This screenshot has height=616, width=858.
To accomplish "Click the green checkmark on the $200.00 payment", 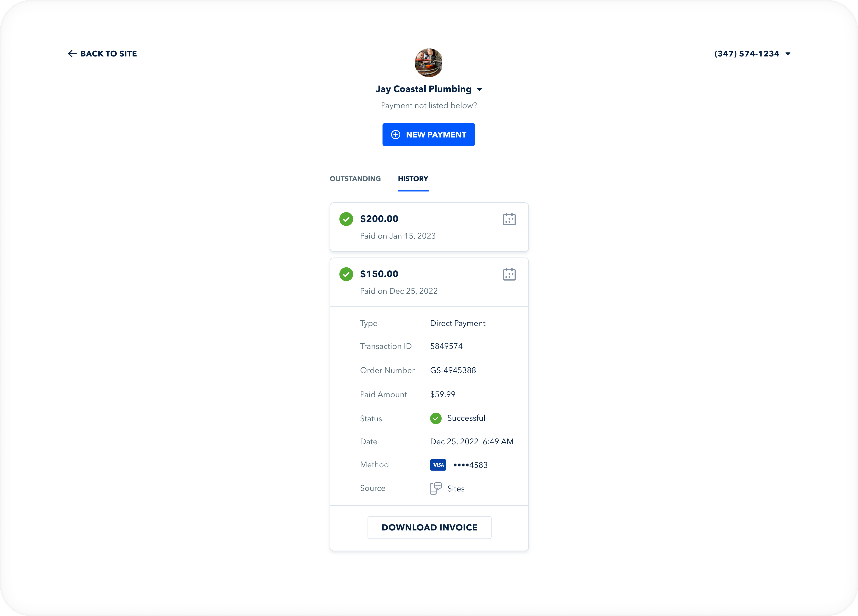I will (x=346, y=219).
